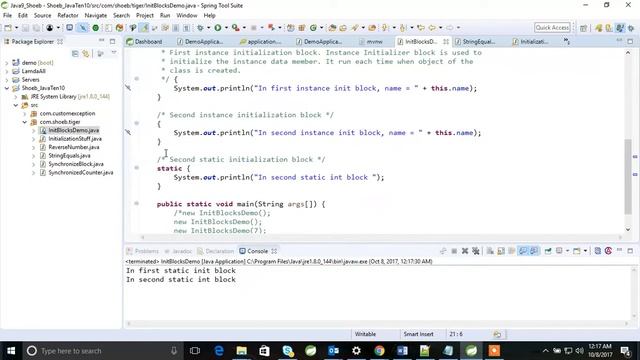Image resolution: width=640 pixels, height=360 pixels.
Task: Expand the Servers node
Action: [x=7, y=80]
